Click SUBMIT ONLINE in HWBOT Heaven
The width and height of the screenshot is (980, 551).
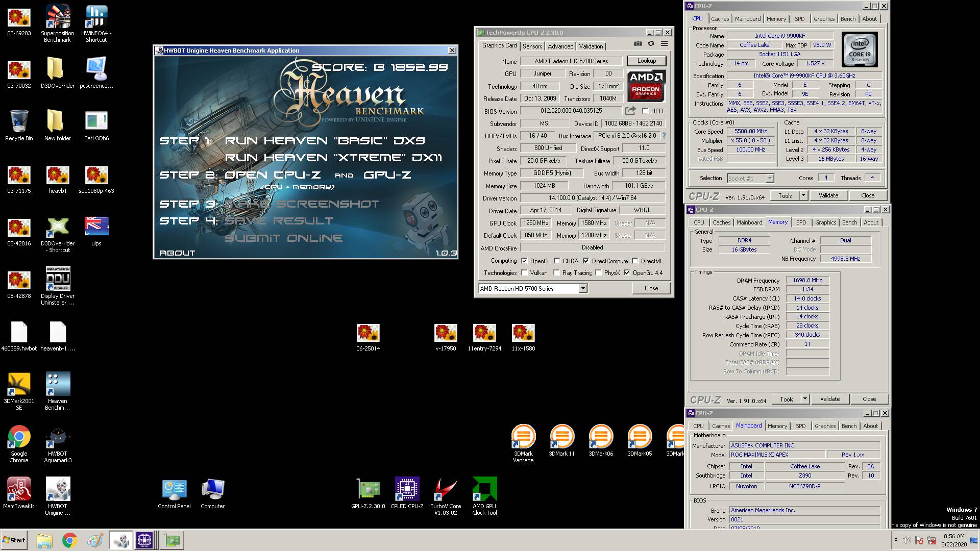coord(283,238)
